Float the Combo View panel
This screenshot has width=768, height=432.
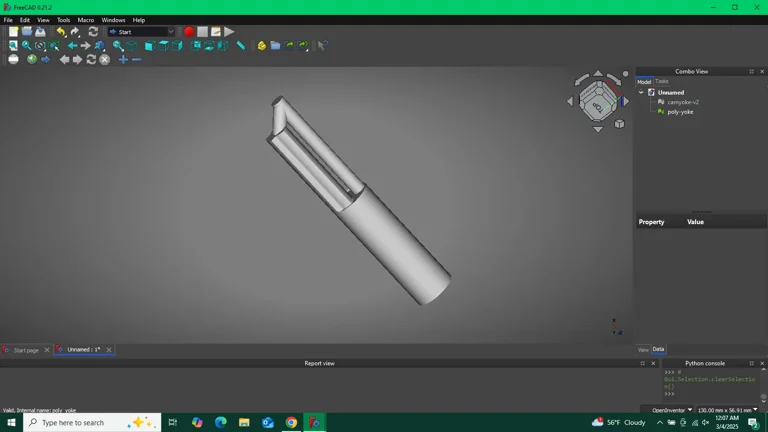[751, 71]
